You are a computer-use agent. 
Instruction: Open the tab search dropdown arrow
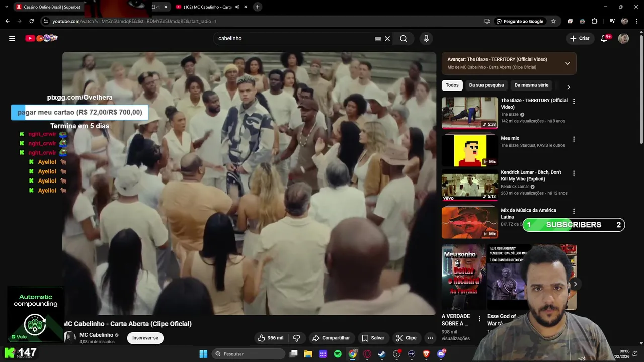(x=7, y=7)
